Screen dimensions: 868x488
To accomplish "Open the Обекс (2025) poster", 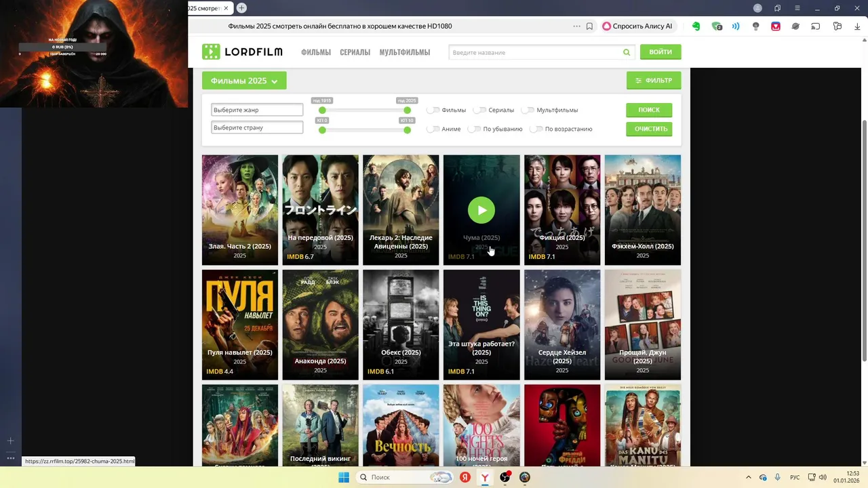I will (401, 325).
